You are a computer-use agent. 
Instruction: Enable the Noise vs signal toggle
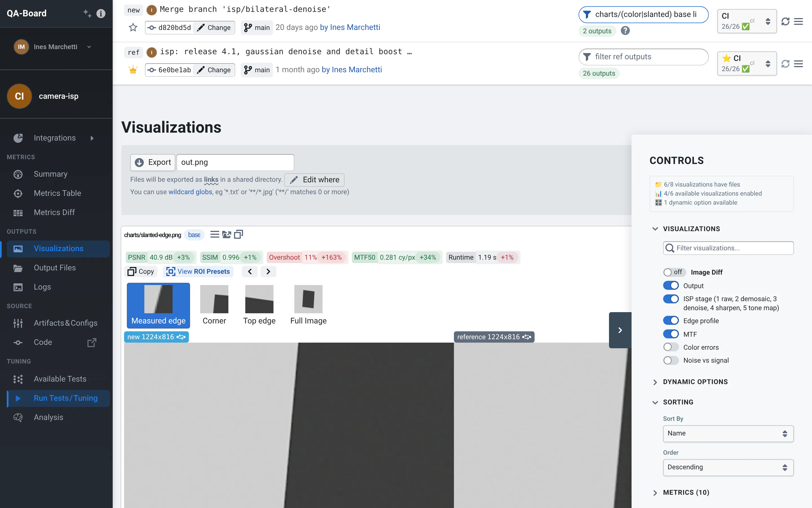tap(671, 360)
